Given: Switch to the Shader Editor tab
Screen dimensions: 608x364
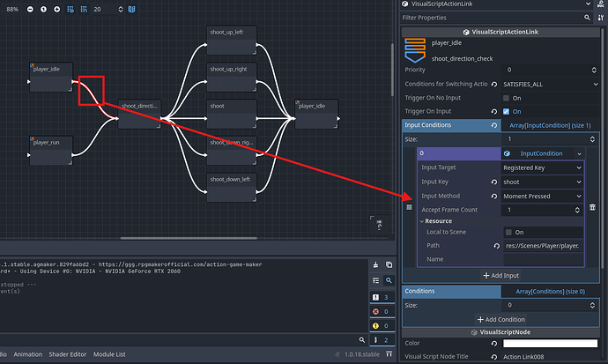Looking at the screenshot, I should 69,354.
